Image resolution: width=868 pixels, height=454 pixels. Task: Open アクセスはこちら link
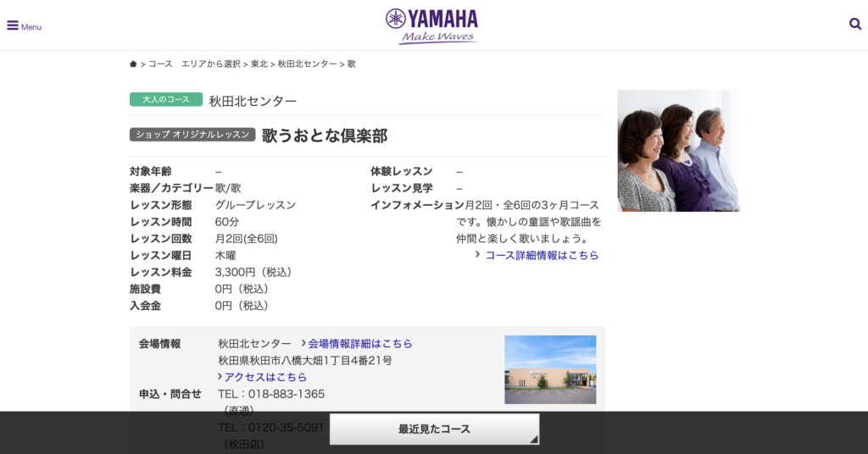point(265,377)
